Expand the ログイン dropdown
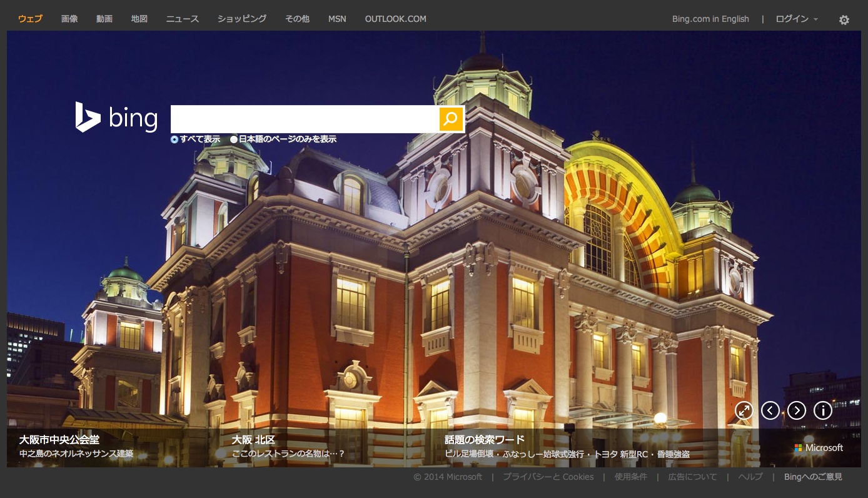This screenshot has width=868, height=498. 796,19
